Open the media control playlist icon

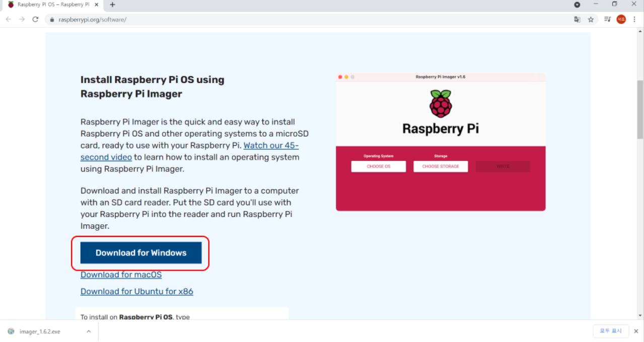608,19
